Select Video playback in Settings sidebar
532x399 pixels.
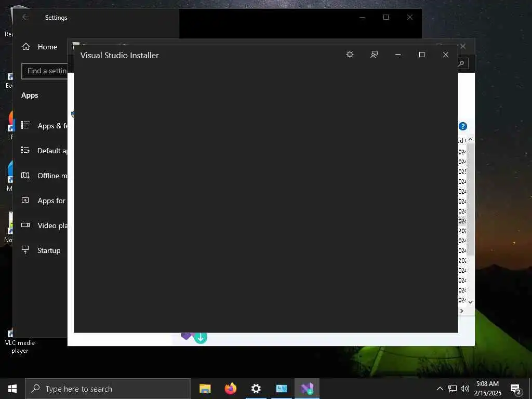[x=44, y=225]
